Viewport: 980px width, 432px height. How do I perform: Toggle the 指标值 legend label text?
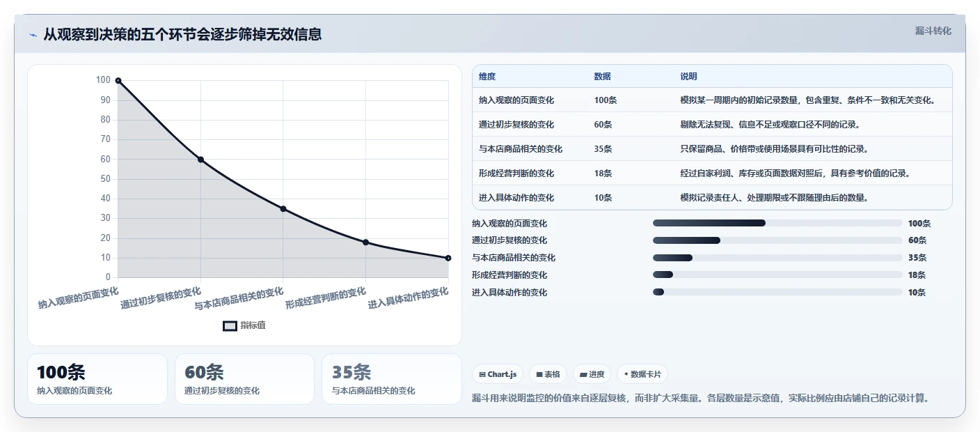(253, 325)
